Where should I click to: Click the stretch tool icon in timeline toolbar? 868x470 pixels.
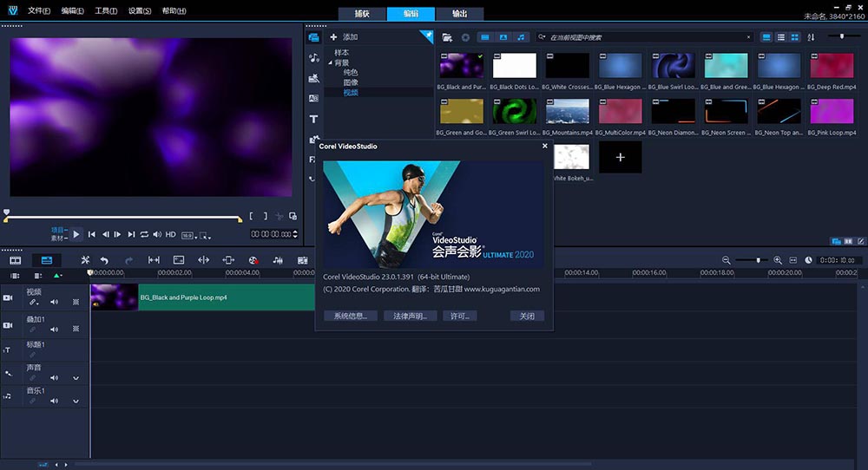click(x=204, y=260)
